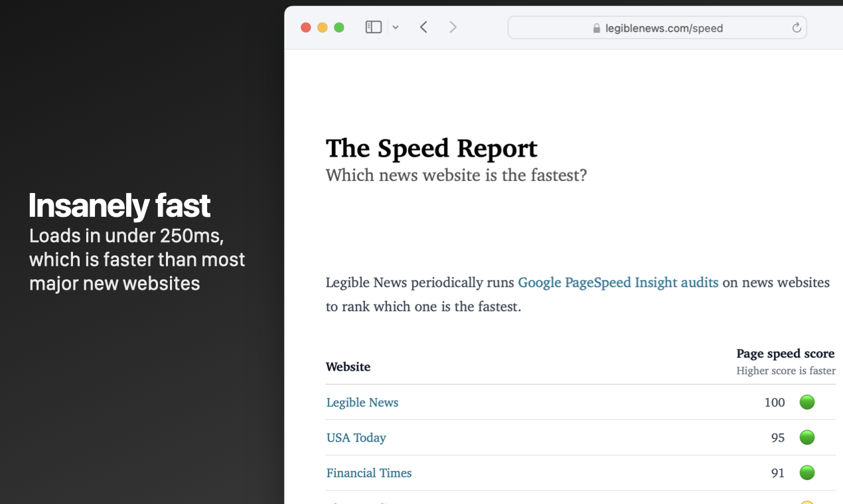Click the padlock icon in address bar
This screenshot has height=504, width=843.
tap(596, 28)
